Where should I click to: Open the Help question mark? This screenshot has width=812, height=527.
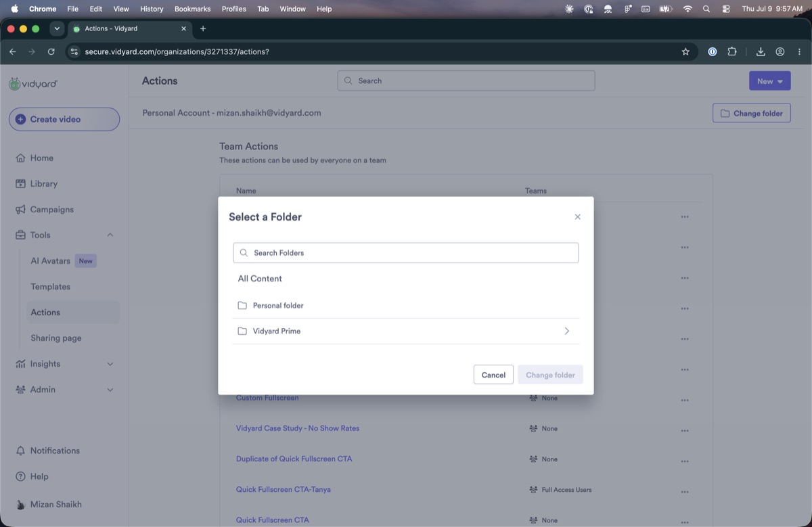pyautogui.click(x=20, y=476)
